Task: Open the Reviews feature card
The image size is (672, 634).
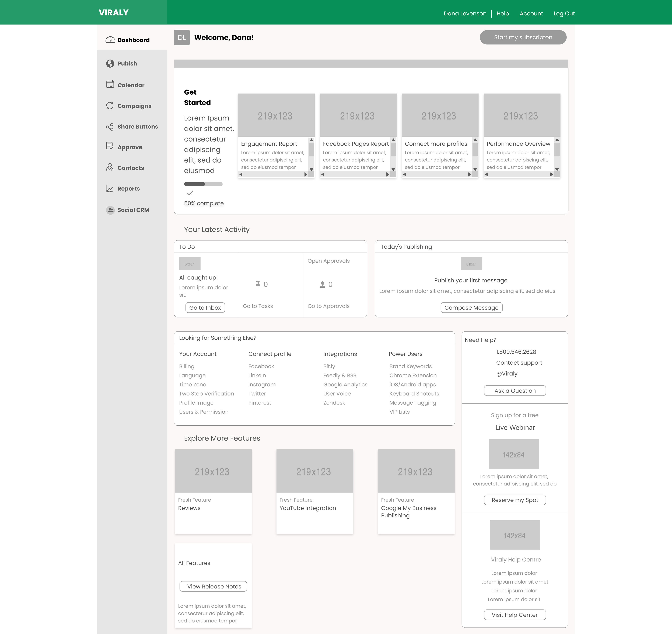Action: click(213, 492)
